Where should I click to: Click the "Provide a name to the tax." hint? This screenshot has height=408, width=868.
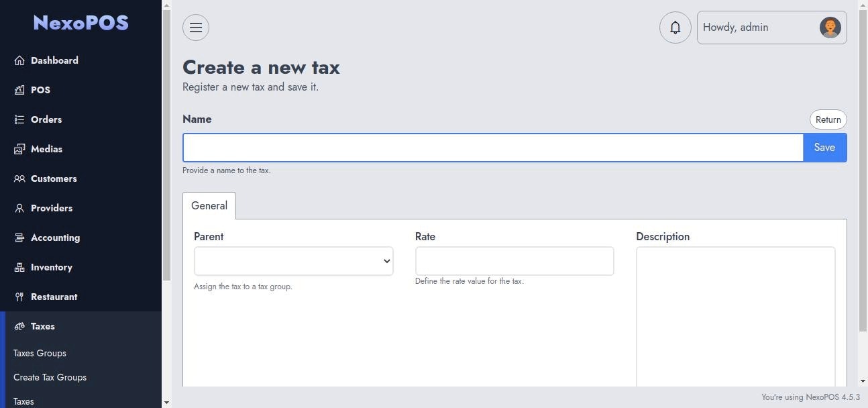227,170
